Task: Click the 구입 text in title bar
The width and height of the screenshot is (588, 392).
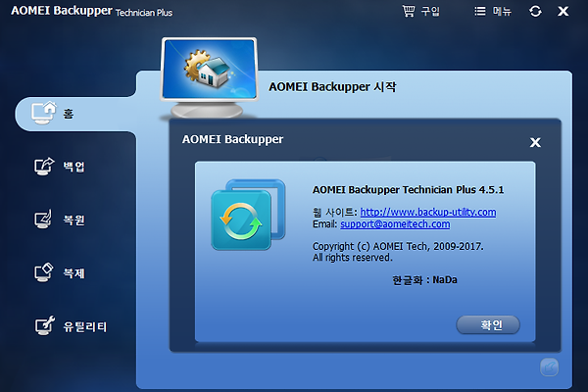Action: (430, 12)
